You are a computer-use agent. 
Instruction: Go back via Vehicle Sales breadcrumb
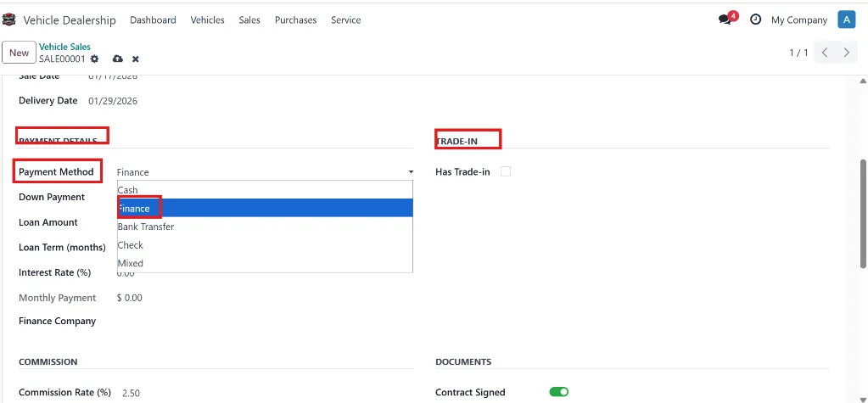point(64,47)
